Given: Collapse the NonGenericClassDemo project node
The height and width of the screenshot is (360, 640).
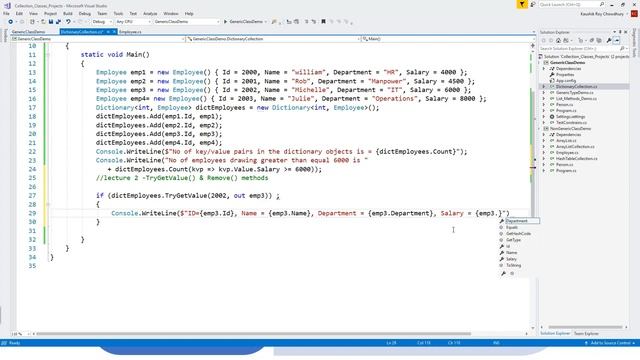Looking at the screenshot, I should [x=540, y=129].
